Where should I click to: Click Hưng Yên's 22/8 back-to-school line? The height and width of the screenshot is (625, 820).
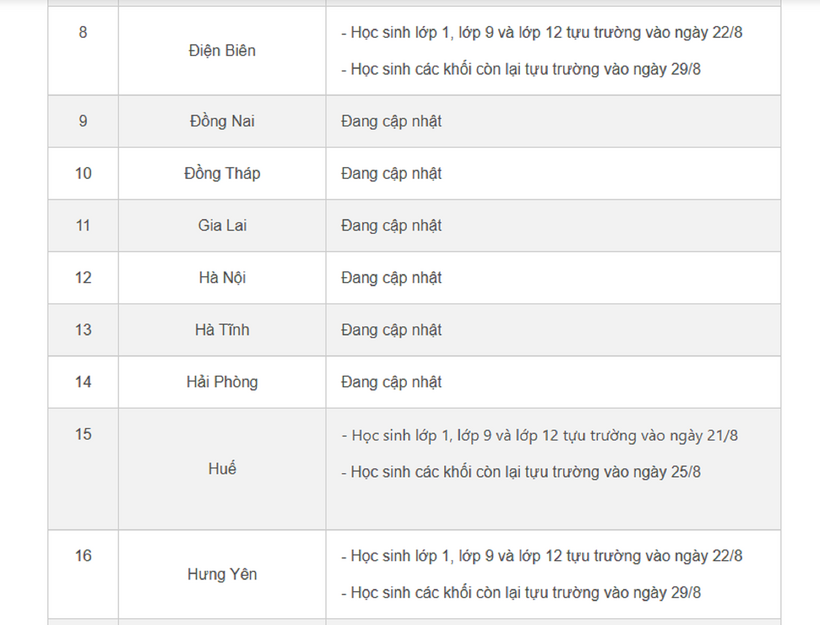click(x=541, y=556)
